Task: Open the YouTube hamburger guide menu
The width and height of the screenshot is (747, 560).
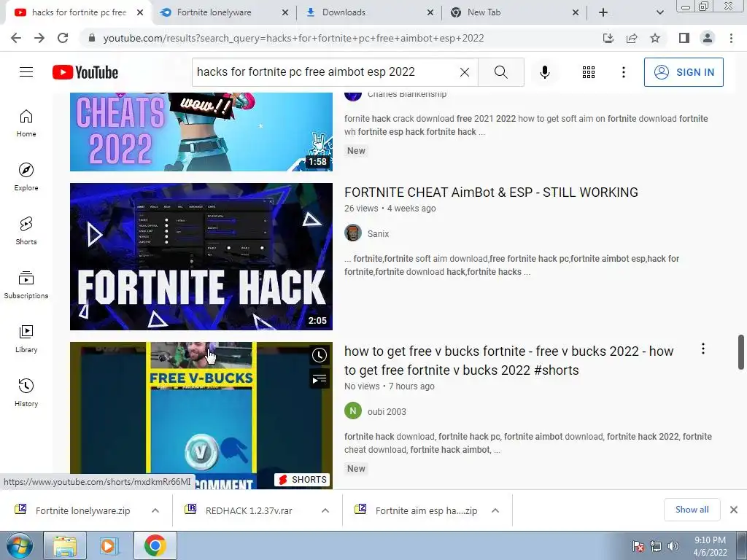Action: click(26, 72)
